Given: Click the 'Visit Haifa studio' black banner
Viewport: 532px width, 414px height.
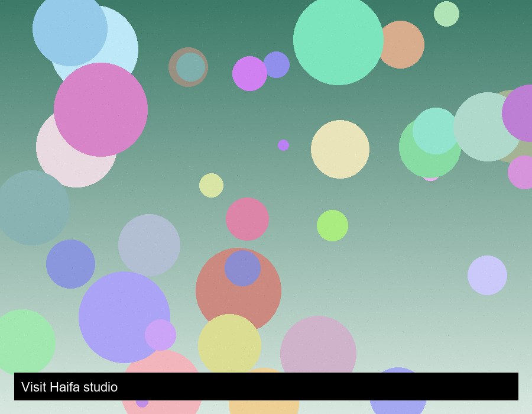Looking at the screenshot, I should point(266,386).
